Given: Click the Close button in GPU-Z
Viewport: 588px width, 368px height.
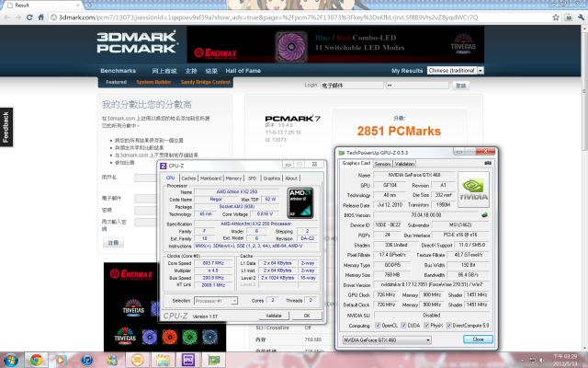Looking at the screenshot, I should point(478,339).
